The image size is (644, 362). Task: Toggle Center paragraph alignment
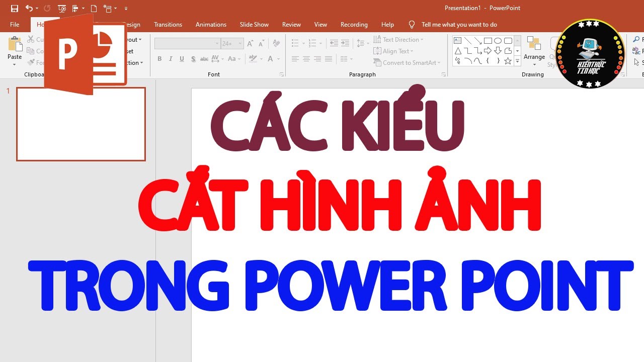point(306,59)
